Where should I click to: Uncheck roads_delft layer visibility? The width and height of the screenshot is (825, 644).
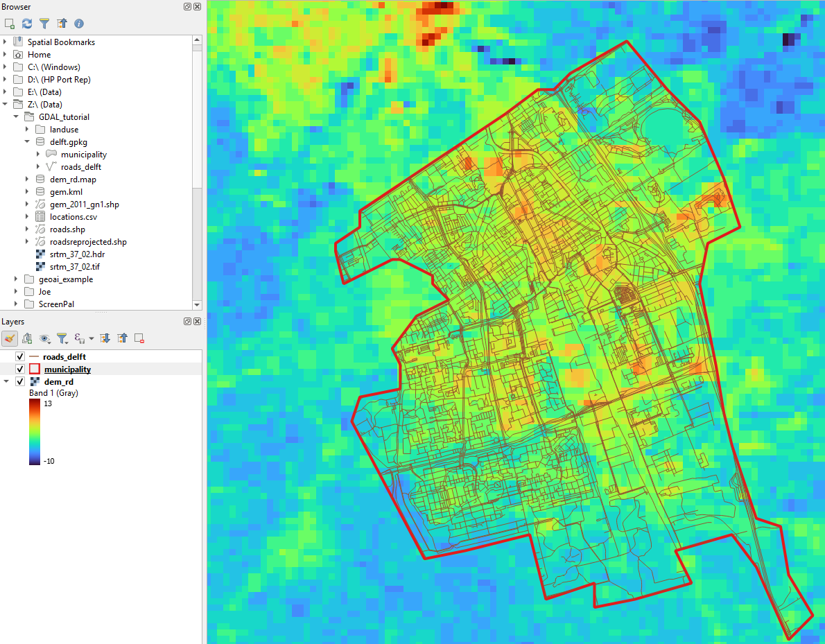[x=20, y=357]
